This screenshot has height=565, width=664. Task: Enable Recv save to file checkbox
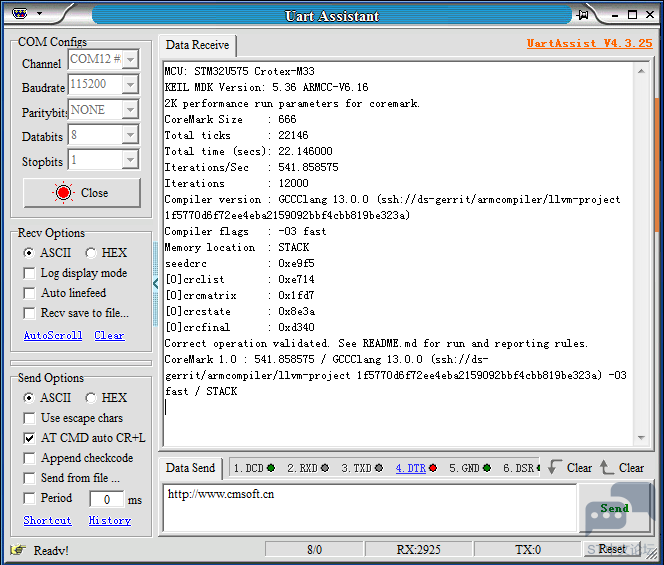pos(29,313)
